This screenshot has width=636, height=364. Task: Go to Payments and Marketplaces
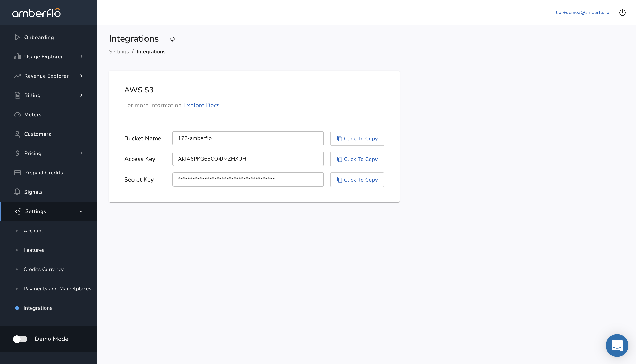(x=57, y=289)
